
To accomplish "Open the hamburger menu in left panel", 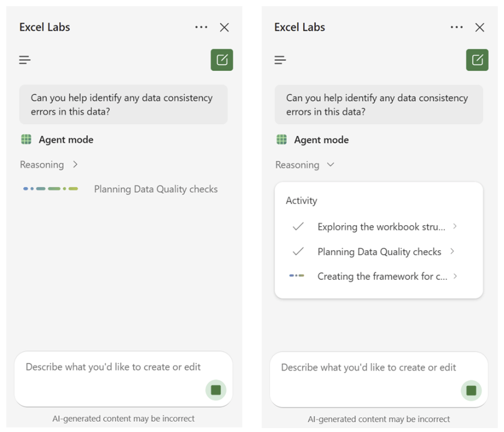I will 24,60.
